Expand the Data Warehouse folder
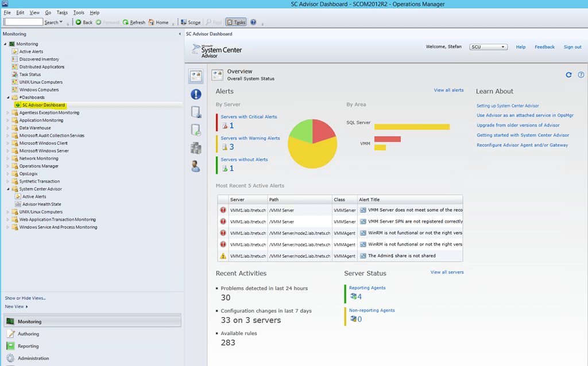Viewport: 588px width, 366px height. (8, 128)
